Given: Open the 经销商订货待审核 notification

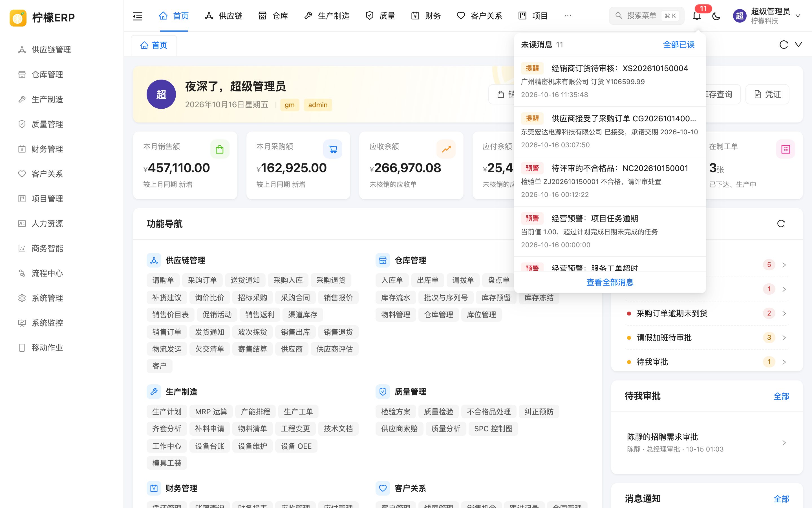Looking at the screenshot, I should point(610,81).
